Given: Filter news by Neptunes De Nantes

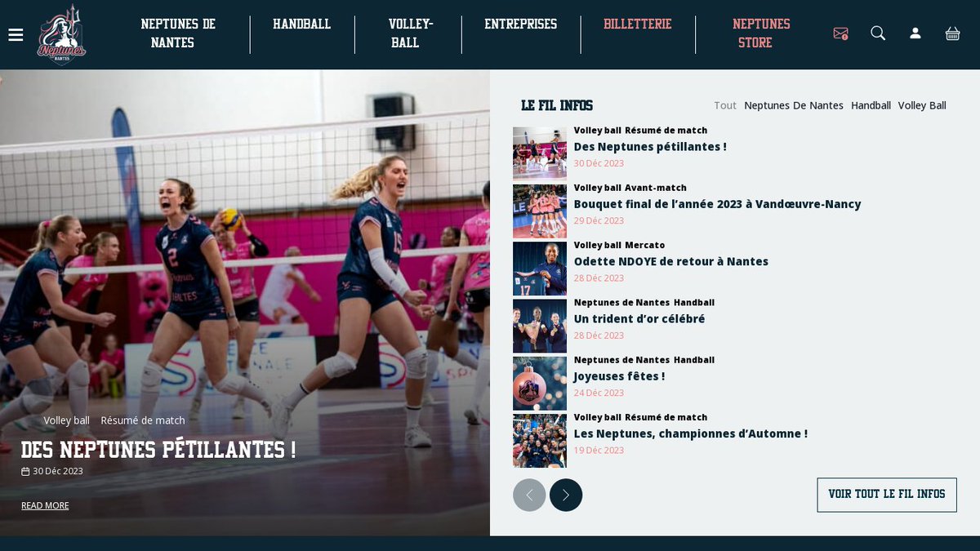Looking at the screenshot, I should pyautogui.click(x=794, y=105).
